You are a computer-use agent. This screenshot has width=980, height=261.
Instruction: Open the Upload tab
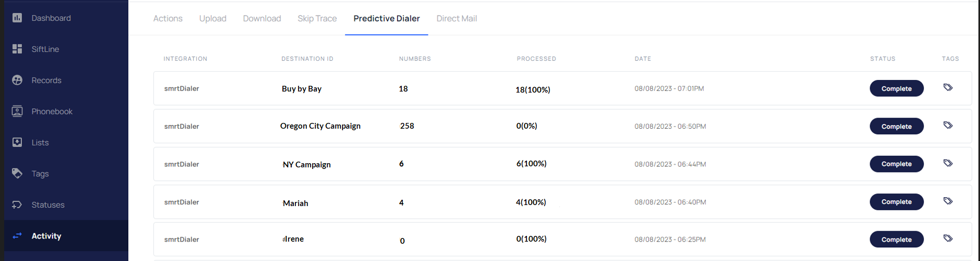[213, 18]
